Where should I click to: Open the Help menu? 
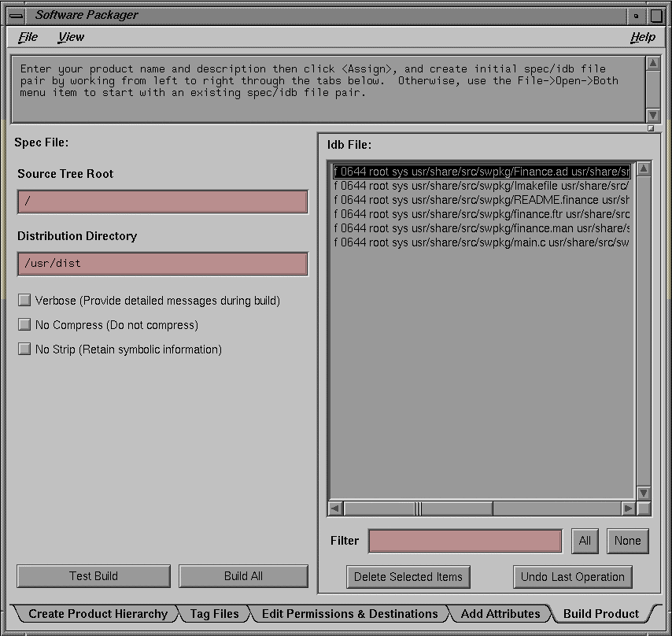(643, 37)
